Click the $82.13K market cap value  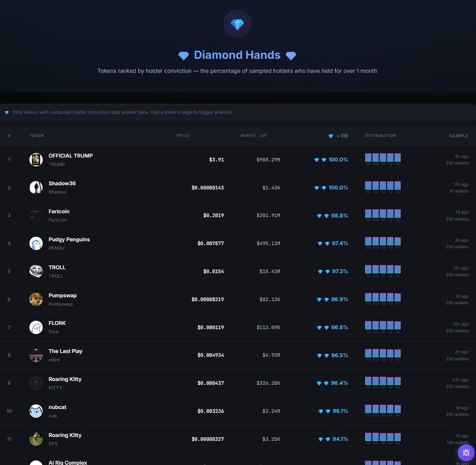tap(270, 299)
